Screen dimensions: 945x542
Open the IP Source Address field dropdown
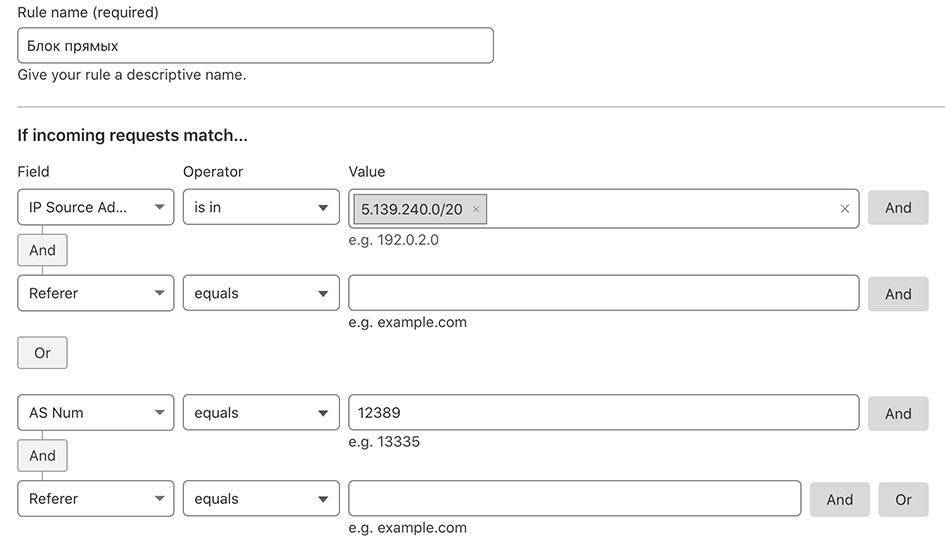click(96, 208)
